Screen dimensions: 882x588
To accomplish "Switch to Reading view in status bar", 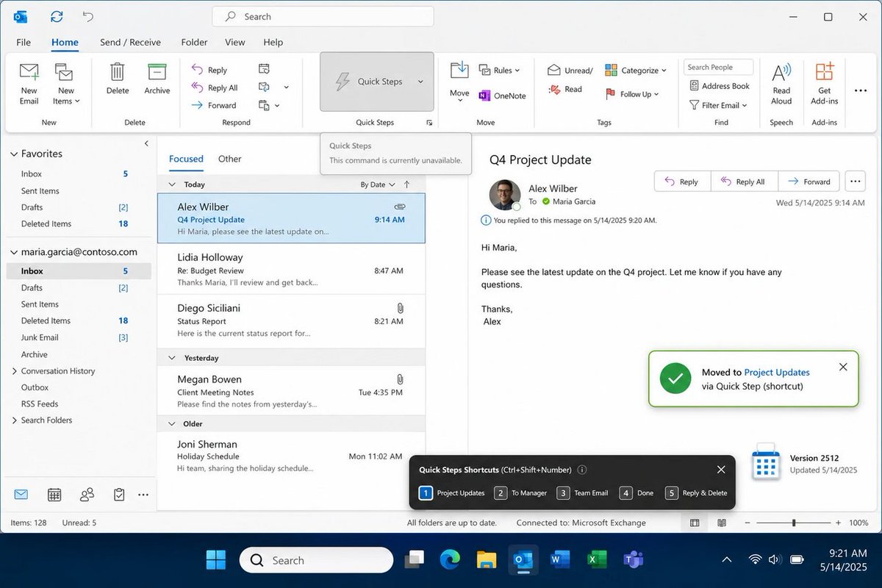I will [x=722, y=523].
